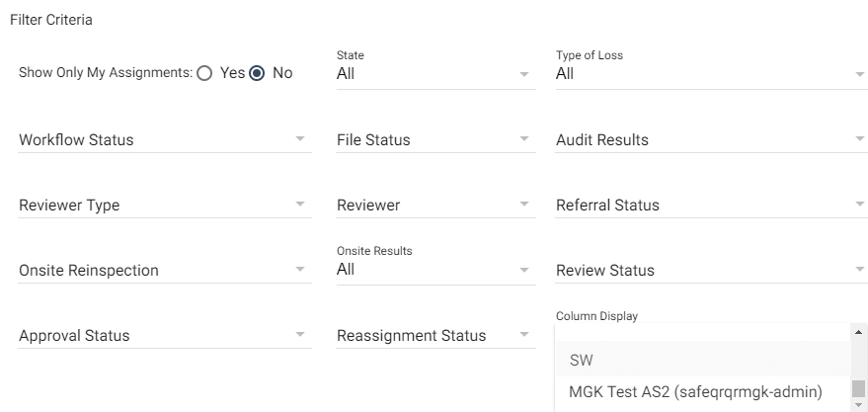Select No for Show Only My Assignments

point(258,73)
